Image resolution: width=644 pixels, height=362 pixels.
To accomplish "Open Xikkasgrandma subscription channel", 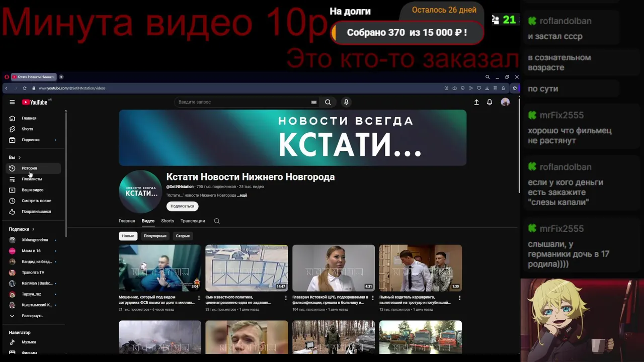I will tap(34, 240).
